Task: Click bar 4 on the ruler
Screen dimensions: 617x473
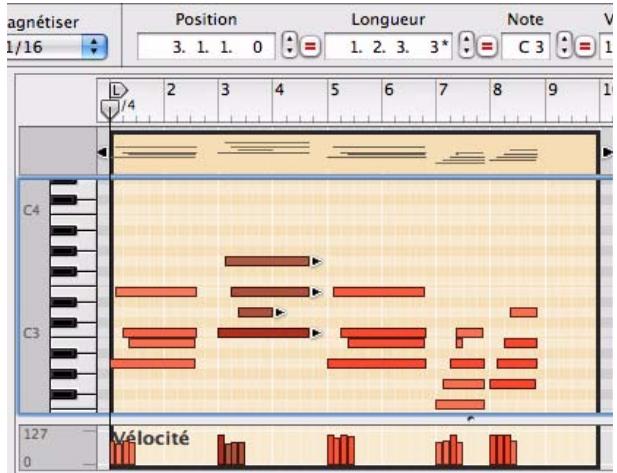Action: [279, 90]
